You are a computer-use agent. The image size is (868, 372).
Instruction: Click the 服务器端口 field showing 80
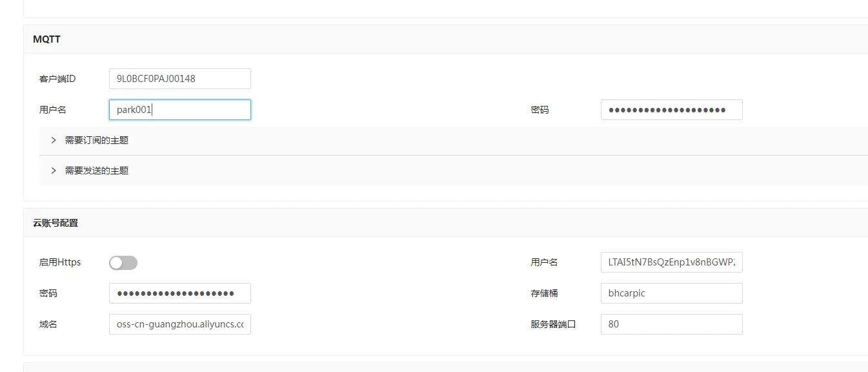click(671, 324)
